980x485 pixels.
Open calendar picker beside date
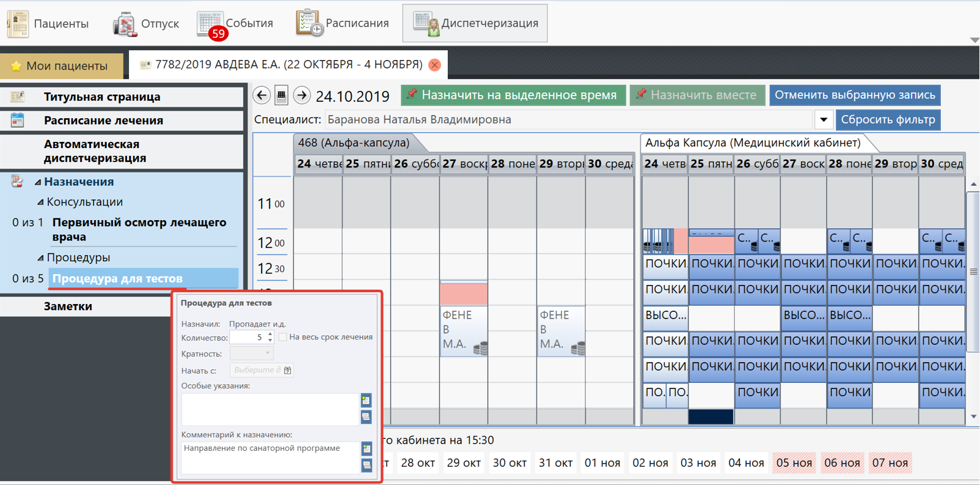click(282, 95)
